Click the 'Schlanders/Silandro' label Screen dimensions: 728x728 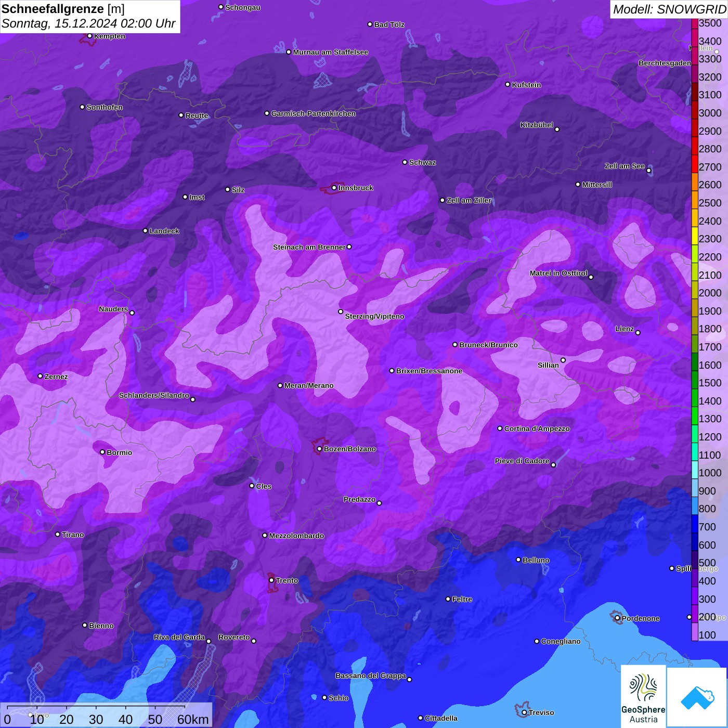pos(154,395)
